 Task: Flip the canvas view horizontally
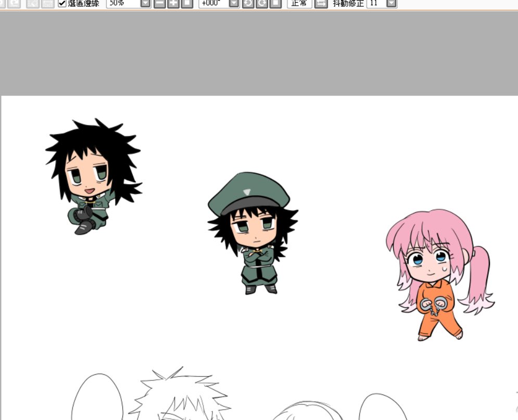(321, 3)
